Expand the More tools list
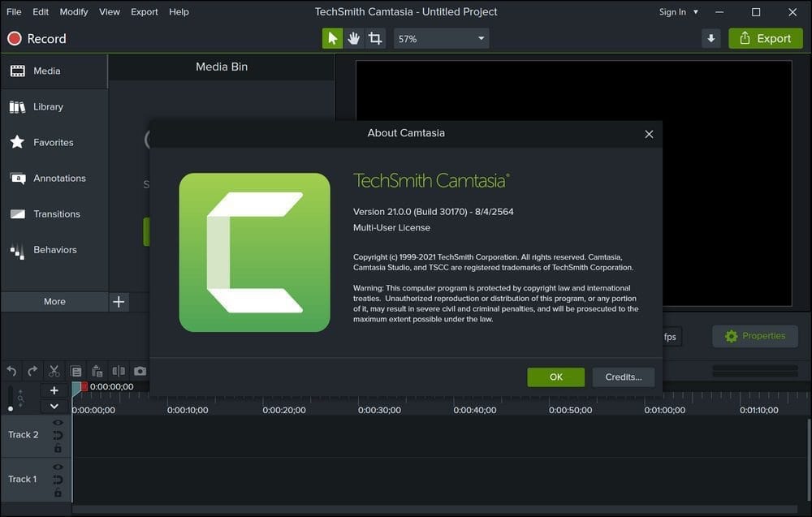812x517 pixels. pos(54,301)
